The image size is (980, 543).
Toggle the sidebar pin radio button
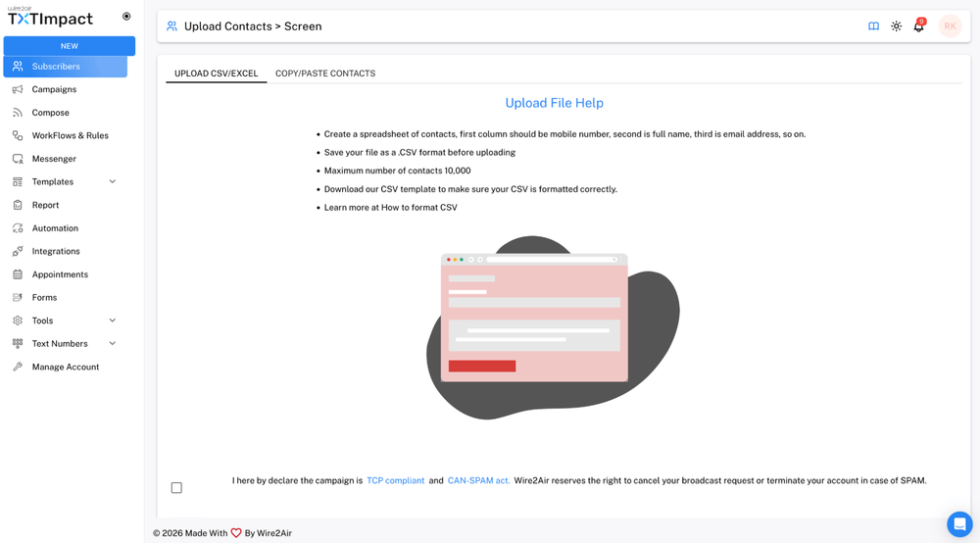pyautogui.click(x=126, y=17)
